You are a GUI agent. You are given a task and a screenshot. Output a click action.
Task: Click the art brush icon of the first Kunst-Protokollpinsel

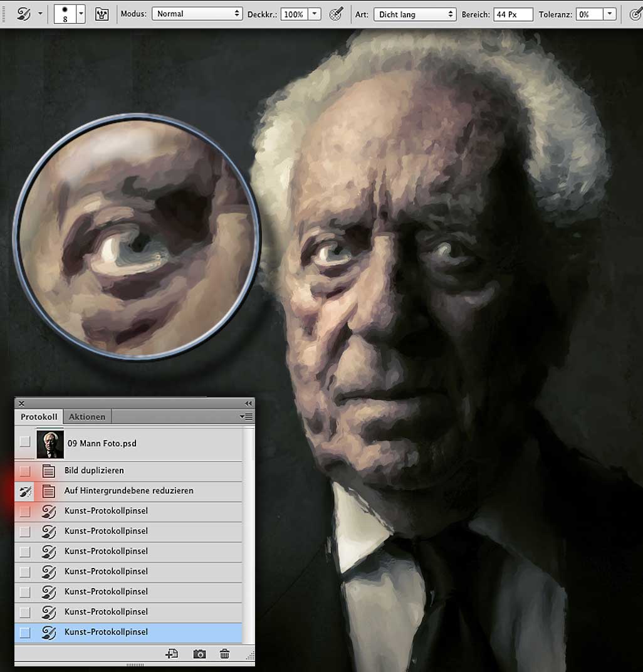coord(49,511)
